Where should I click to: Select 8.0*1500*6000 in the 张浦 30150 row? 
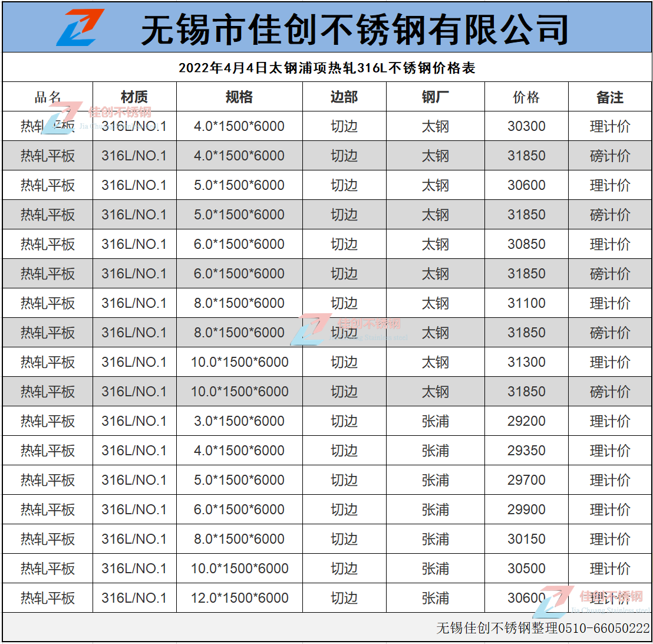[x=239, y=539]
